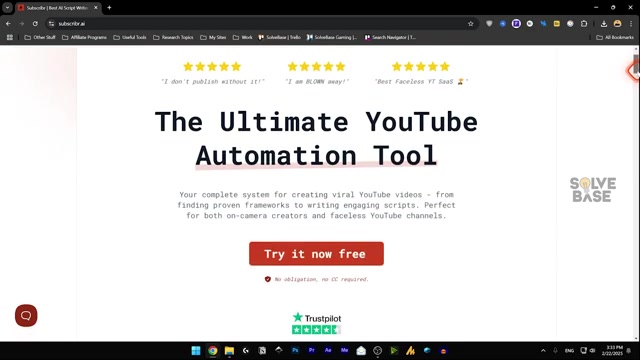Click the subscribr.ai address bar
Image resolution: width=640 pixels, height=360 pixels.
click(x=261, y=24)
